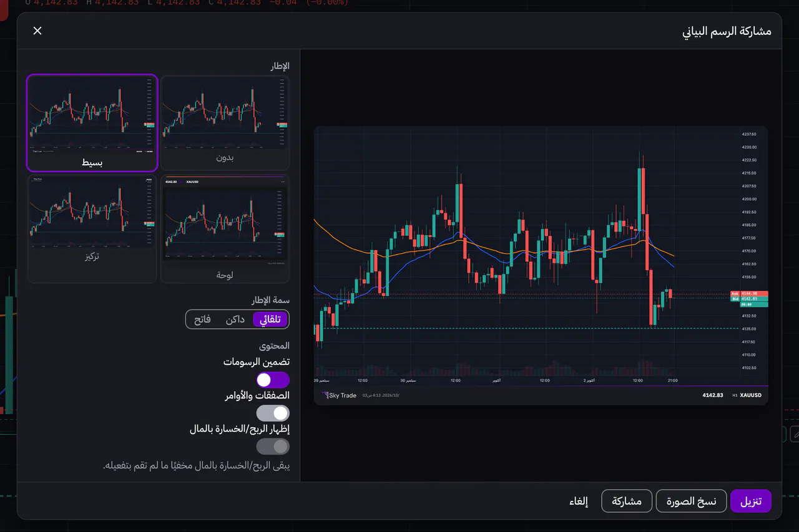Screen dimensions: 799x532
Task: Click the chart preview image
Action: coord(541,266)
